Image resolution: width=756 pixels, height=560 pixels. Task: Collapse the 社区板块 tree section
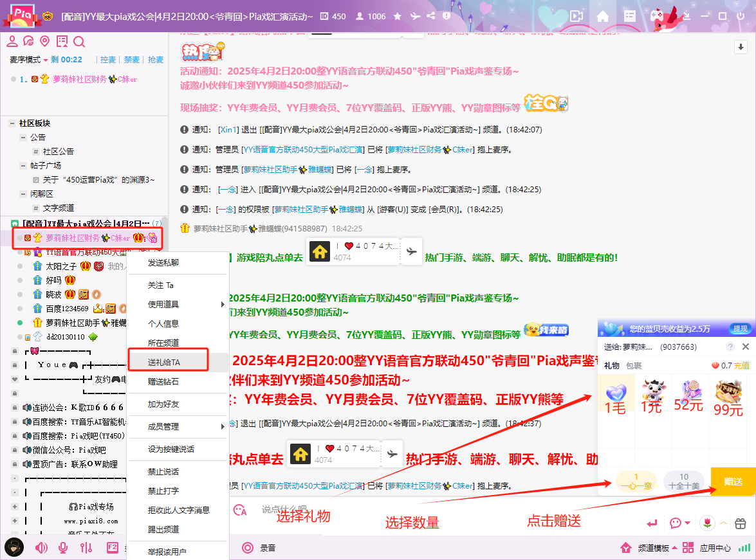tap(12, 123)
